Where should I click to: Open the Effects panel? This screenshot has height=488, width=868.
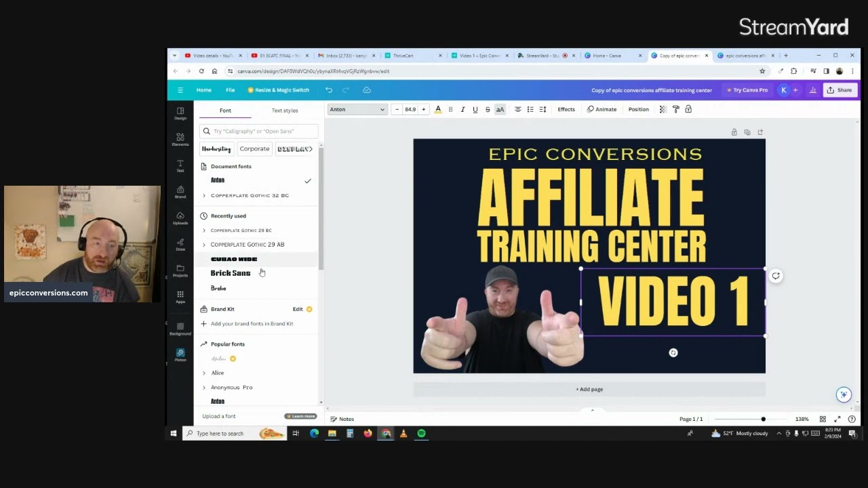[x=566, y=109]
